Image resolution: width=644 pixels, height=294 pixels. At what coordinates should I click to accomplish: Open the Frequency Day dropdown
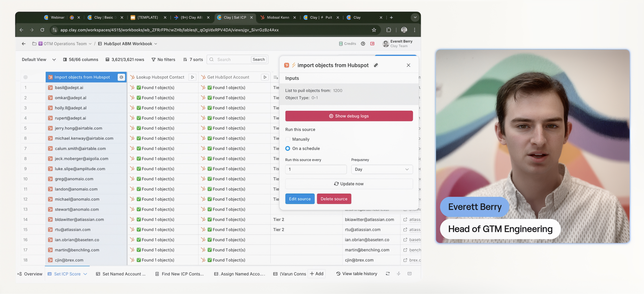(381, 169)
